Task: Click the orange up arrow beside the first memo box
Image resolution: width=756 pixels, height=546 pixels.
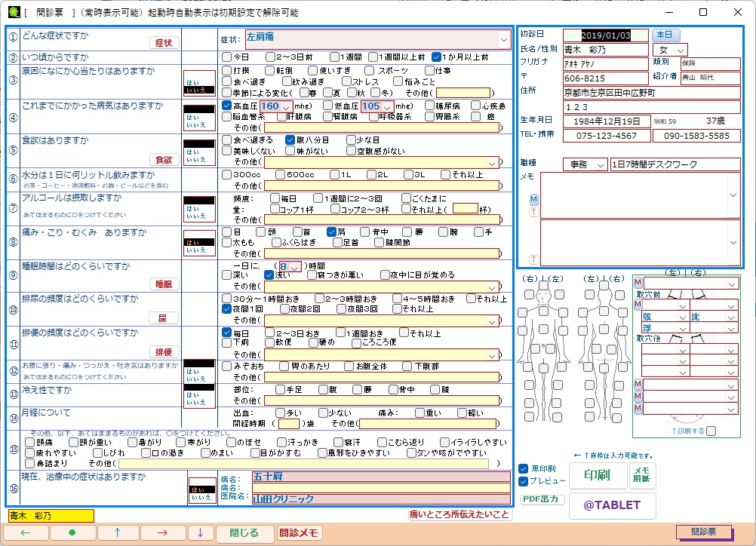Action: pyautogui.click(x=533, y=212)
